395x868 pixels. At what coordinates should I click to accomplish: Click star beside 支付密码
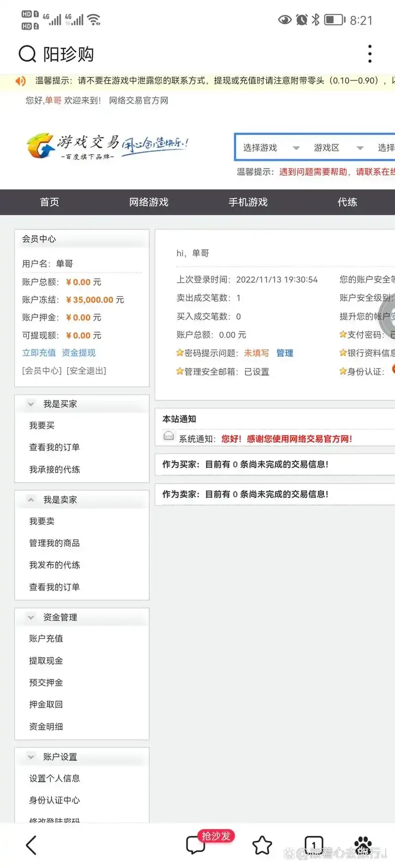[x=343, y=334]
